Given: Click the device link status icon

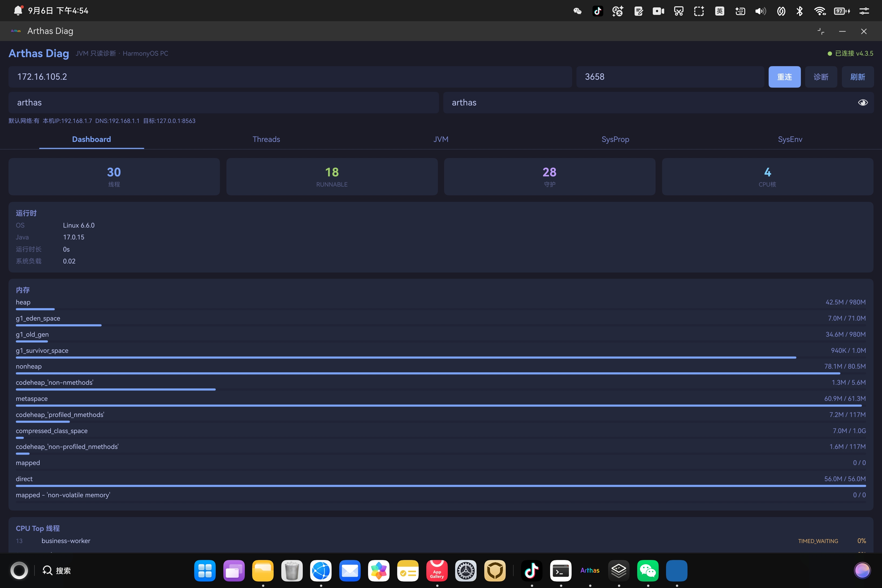Looking at the screenshot, I should pyautogui.click(x=781, y=11).
